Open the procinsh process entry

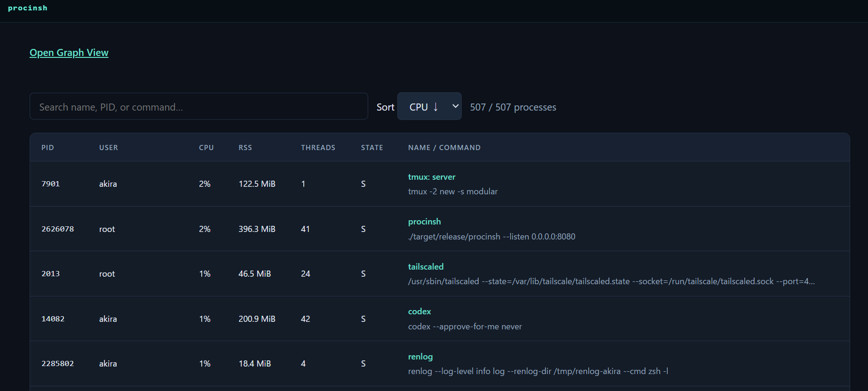pyautogui.click(x=425, y=222)
